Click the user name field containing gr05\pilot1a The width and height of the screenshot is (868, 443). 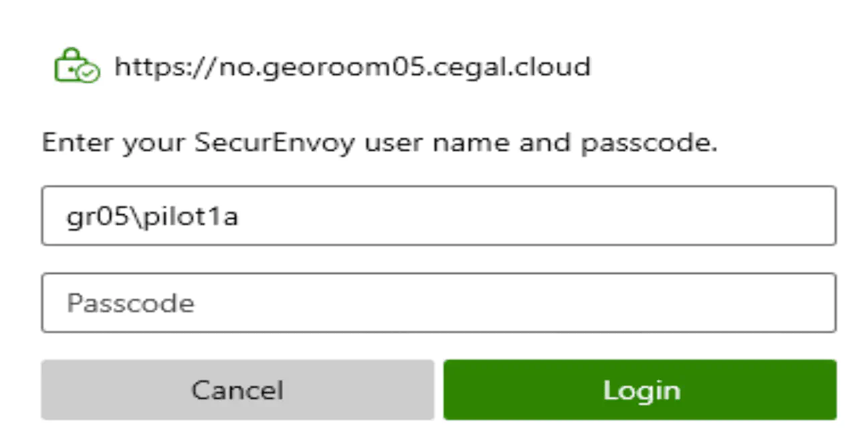439,215
